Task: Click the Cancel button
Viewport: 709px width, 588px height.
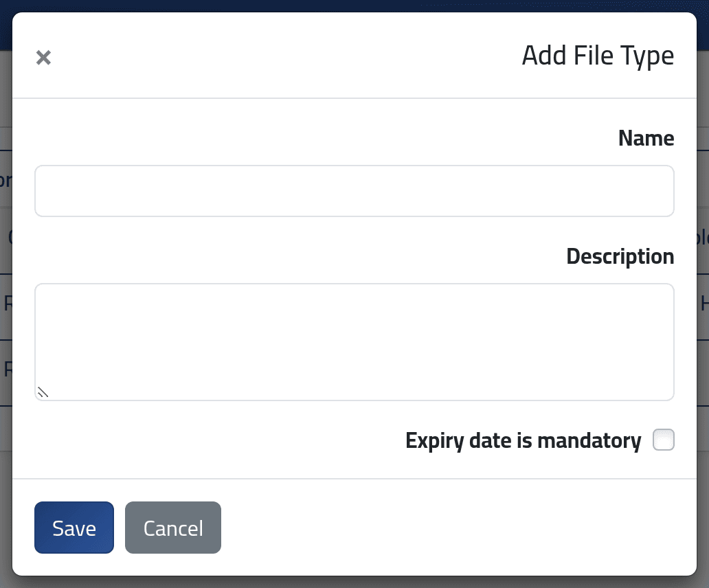Action: (173, 528)
